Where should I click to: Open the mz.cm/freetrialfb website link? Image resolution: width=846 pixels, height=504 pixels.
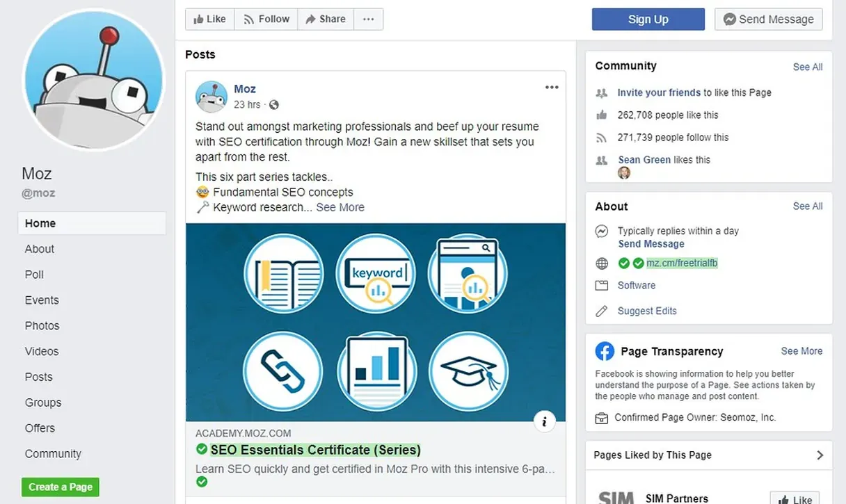point(681,263)
